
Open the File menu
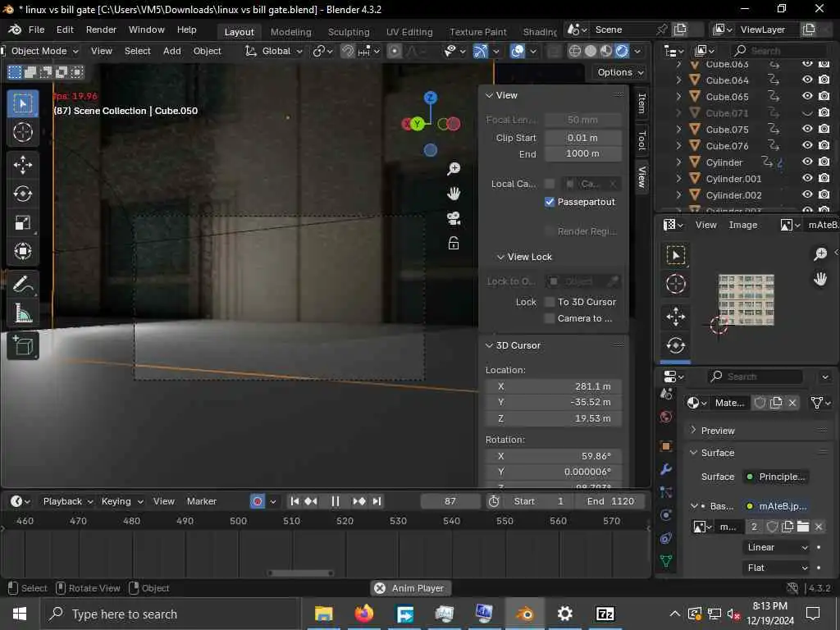[x=36, y=30]
